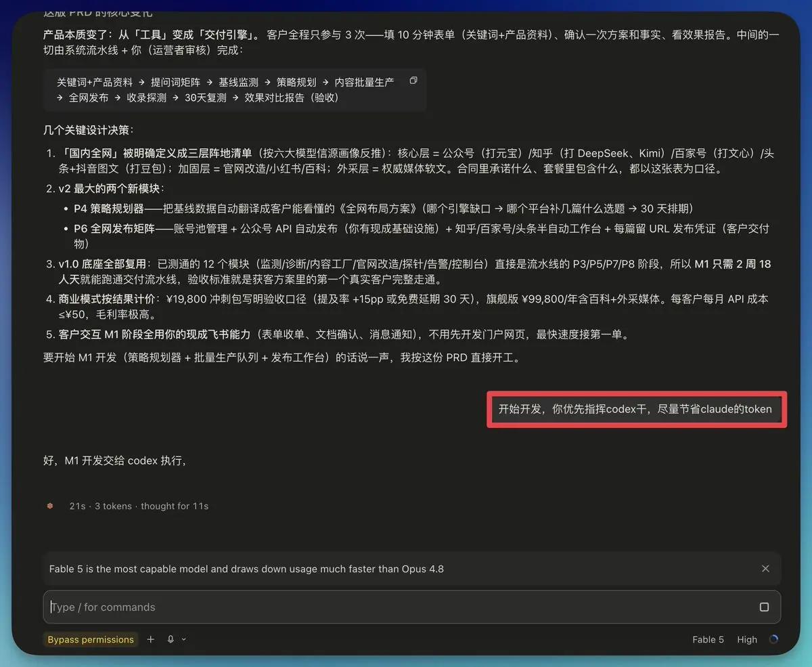
Task: Dismiss the Fable 5 usage notice
Action: click(765, 569)
